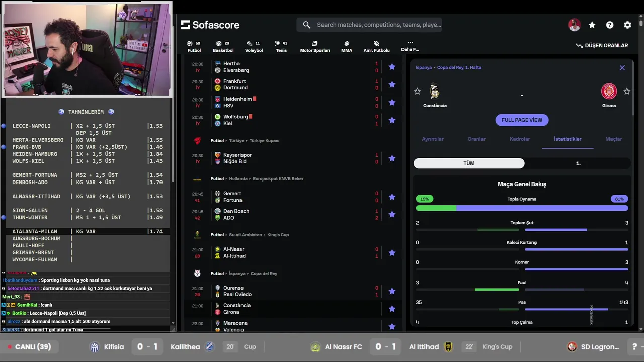Screen dimensions: 644x362
Task: Open the Constància team crest
Action: click(435, 91)
